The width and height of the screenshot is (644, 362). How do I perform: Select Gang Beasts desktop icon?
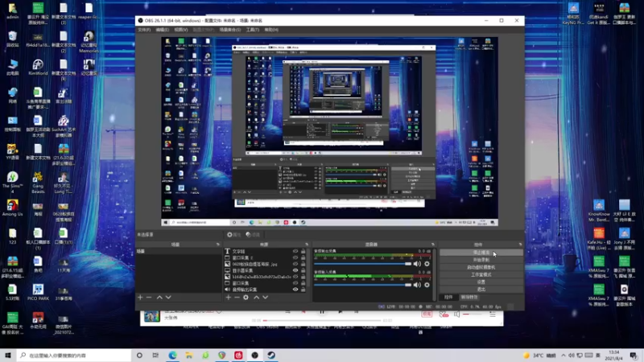pyautogui.click(x=38, y=183)
